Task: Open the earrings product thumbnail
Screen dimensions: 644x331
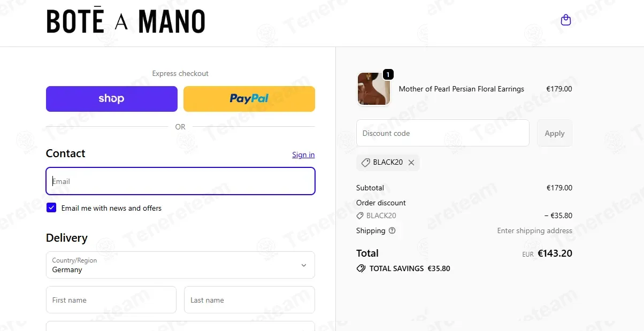Action: point(373,89)
